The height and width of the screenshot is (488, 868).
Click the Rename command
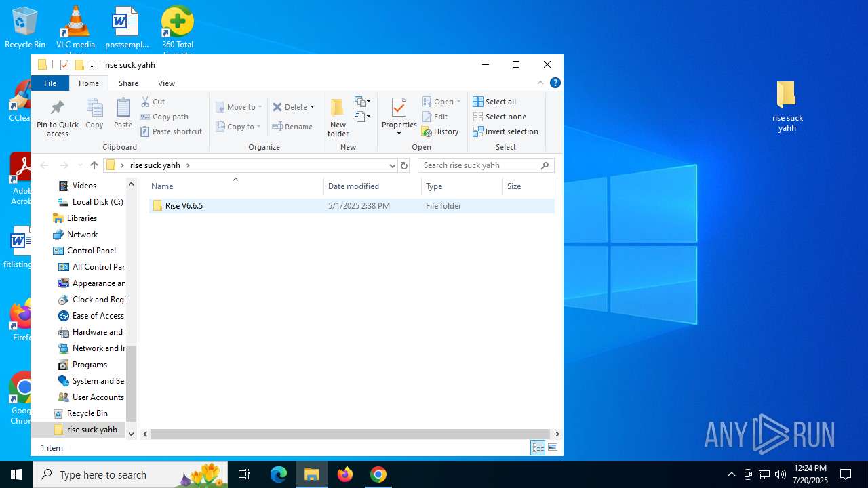292,127
